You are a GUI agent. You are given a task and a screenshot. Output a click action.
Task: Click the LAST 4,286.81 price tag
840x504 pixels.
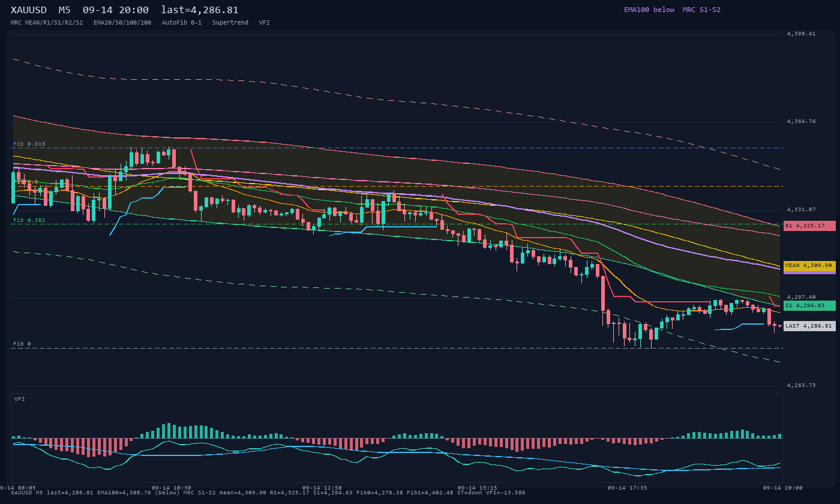tap(809, 326)
